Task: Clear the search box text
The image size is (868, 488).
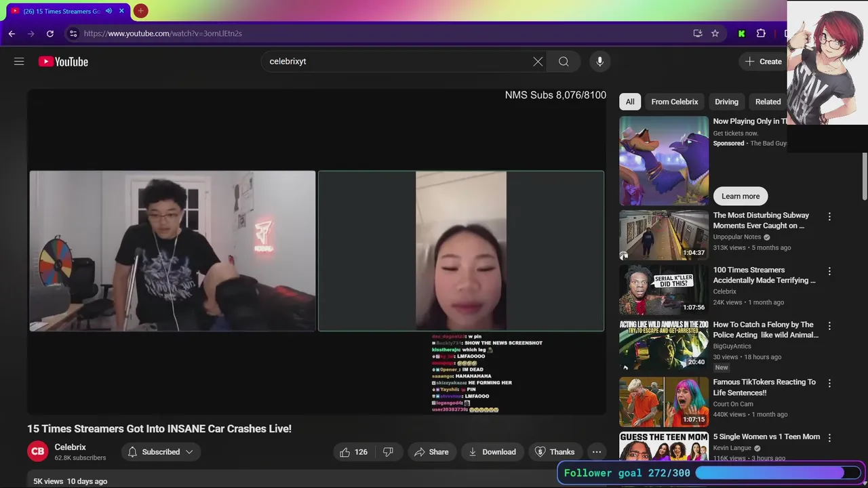Action: [x=538, y=62]
